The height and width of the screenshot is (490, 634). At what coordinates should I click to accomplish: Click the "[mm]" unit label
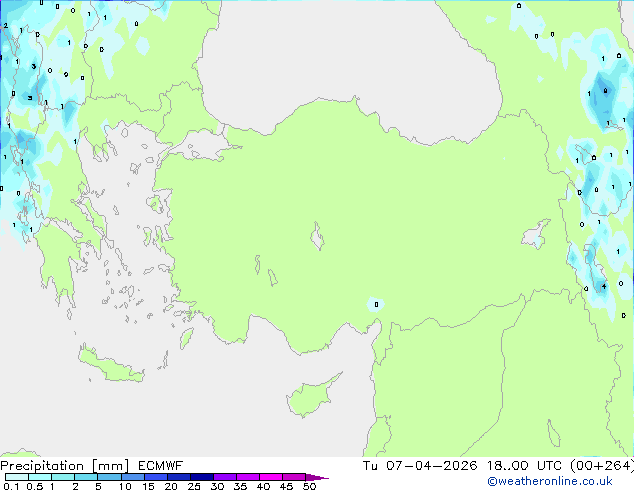pos(110,466)
